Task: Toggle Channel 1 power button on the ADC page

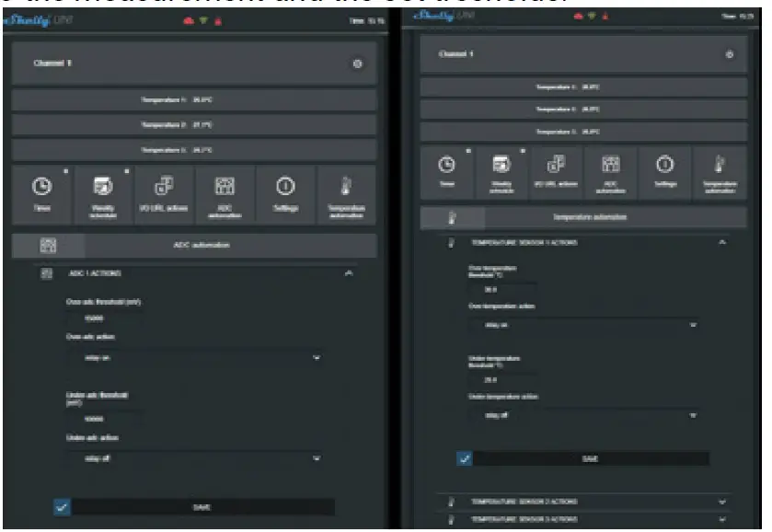Action: coord(357,64)
